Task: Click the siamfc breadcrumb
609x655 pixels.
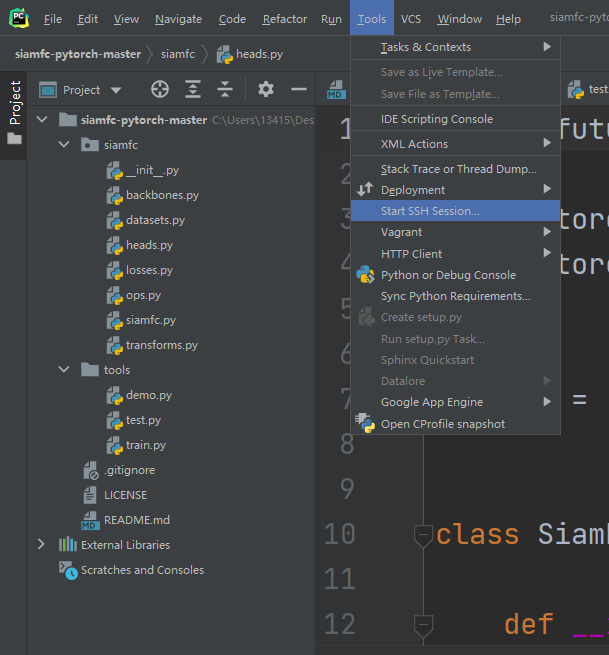Action: coord(178,54)
